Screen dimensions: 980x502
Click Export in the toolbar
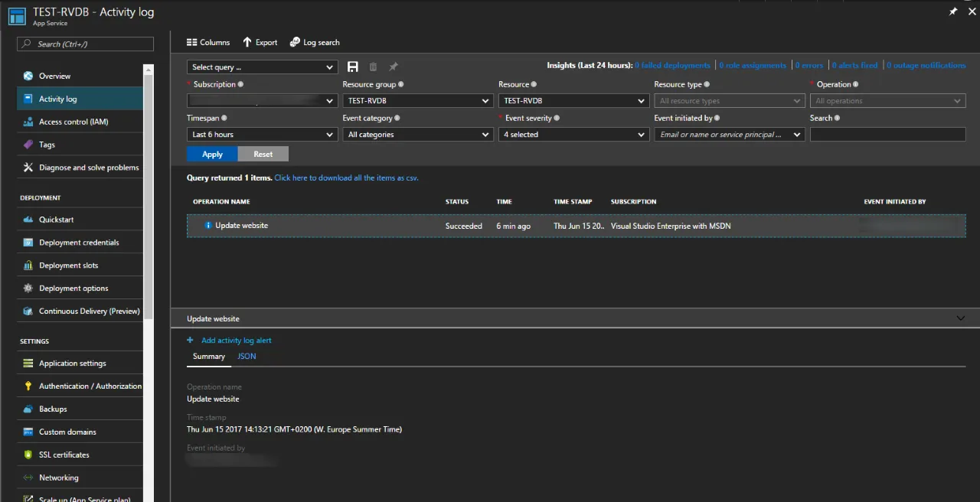(260, 42)
